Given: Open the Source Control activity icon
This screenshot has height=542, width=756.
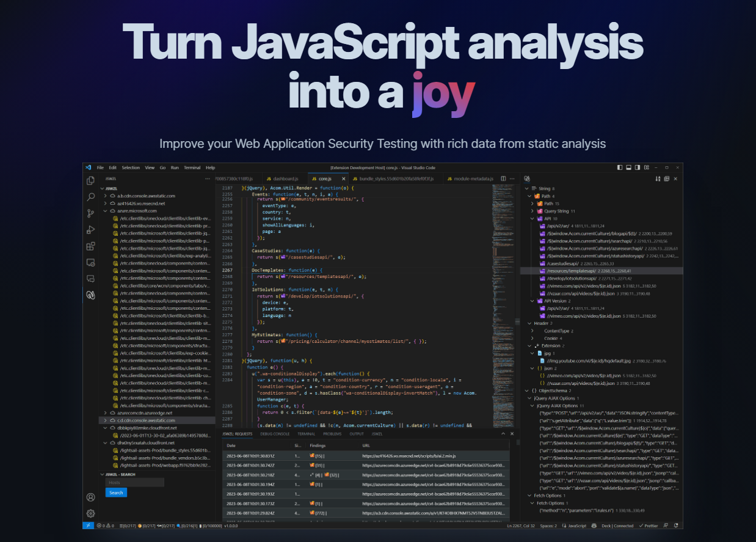Looking at the screenshot, I should [x=90, y=213].
